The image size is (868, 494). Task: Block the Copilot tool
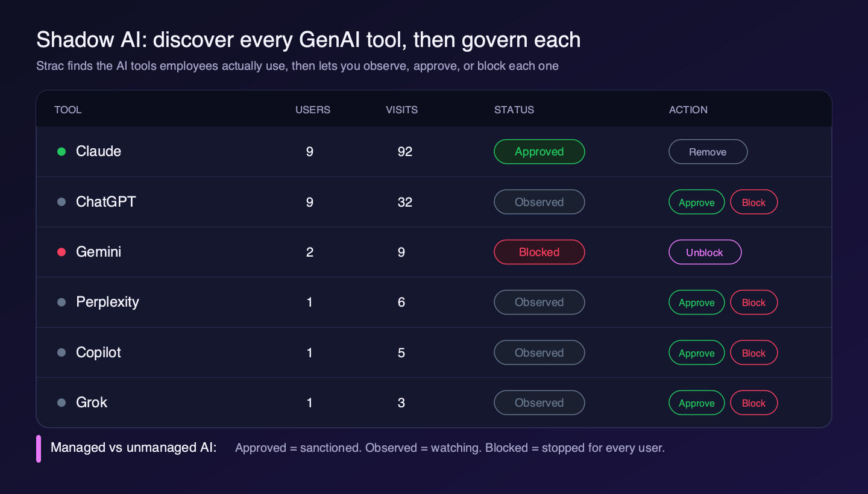tap(754, 353)
